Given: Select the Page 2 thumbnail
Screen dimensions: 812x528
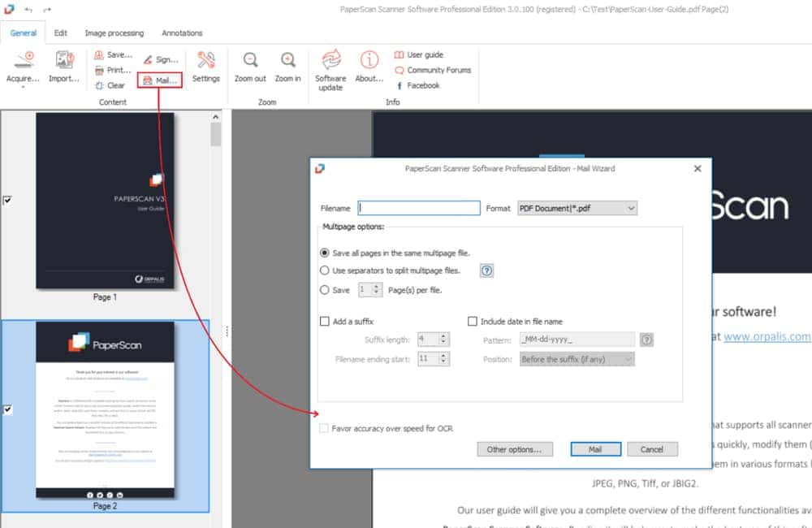Looking at the screenshot, I should tap(105, 410).
